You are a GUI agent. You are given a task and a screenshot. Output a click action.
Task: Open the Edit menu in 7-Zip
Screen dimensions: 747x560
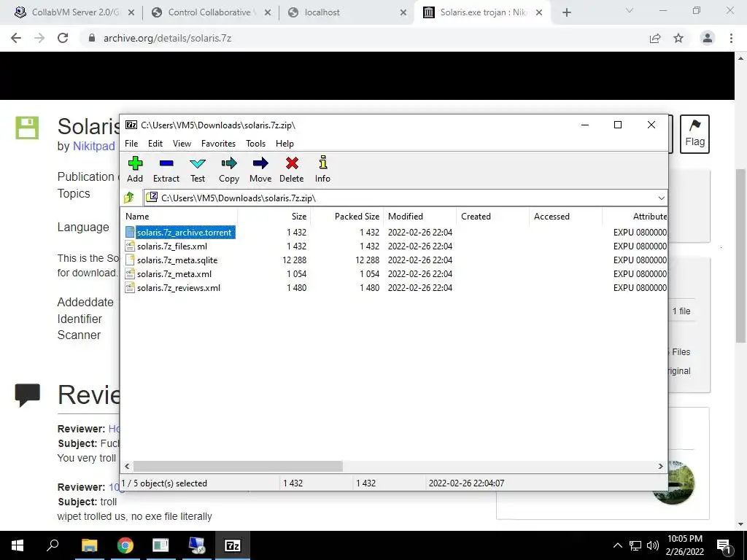pyautogui.click(x=155, y=144)
